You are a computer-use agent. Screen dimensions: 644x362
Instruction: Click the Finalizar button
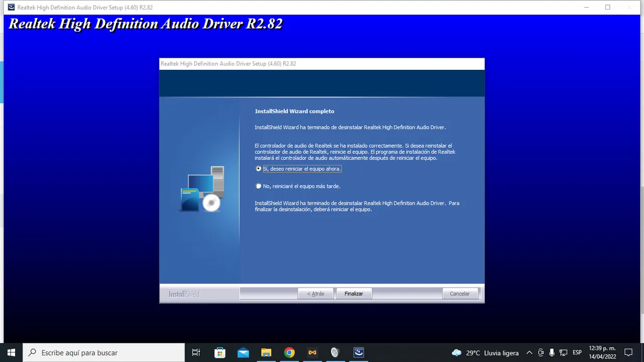click(x=354, y=294)
